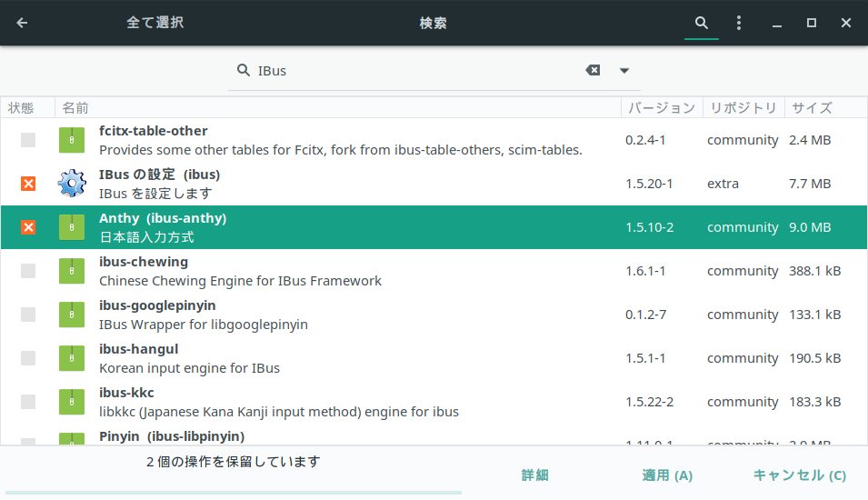Close the package manager window

(846, 23)
